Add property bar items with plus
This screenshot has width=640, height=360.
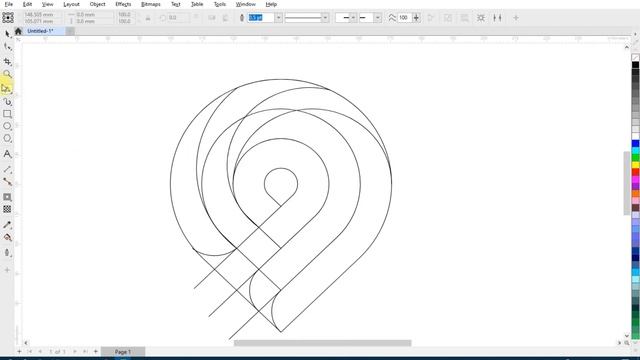[516, 18]
